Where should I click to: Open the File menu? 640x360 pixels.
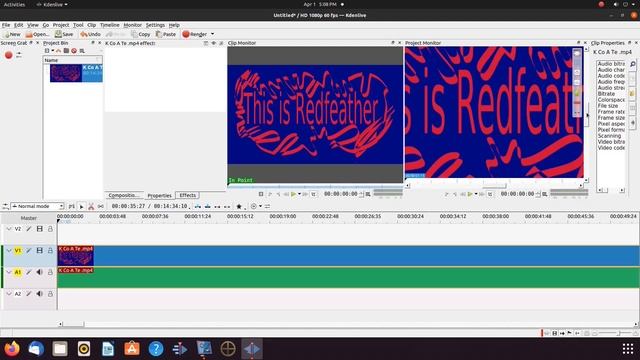click(x=6, y=25)
